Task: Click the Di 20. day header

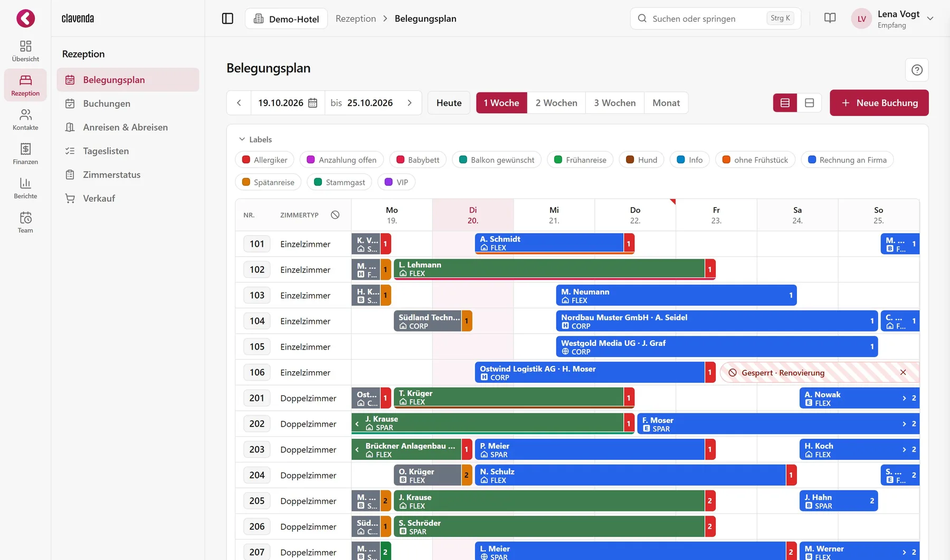Action: point(473,215)
